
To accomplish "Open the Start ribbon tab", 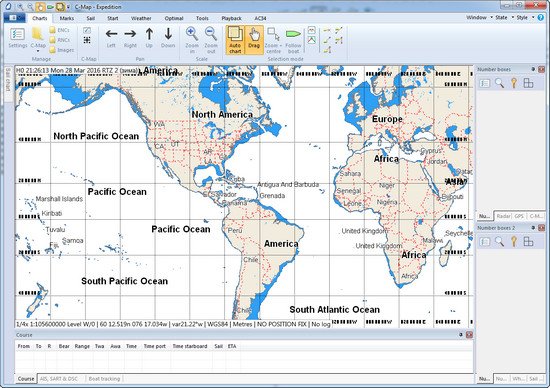I will (113, 18).
